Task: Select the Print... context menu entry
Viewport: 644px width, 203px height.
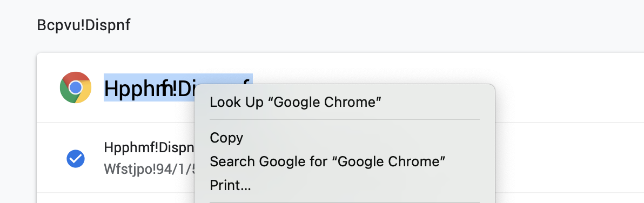Action: click(230, 185)
